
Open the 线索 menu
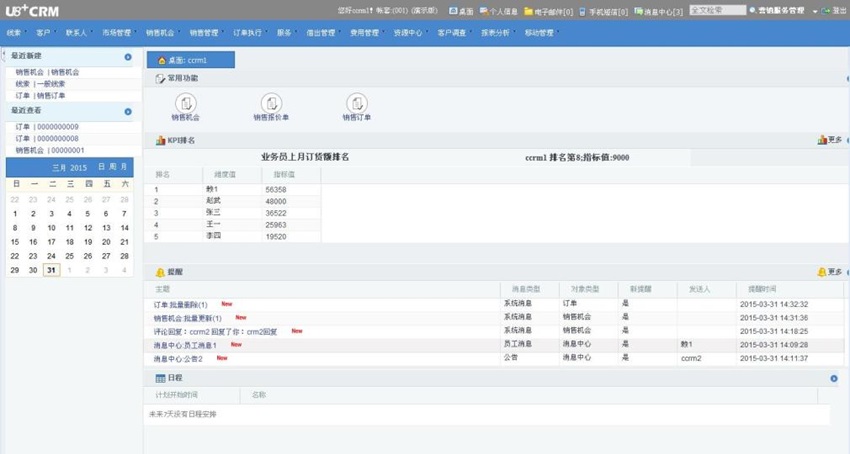(14, 33)
